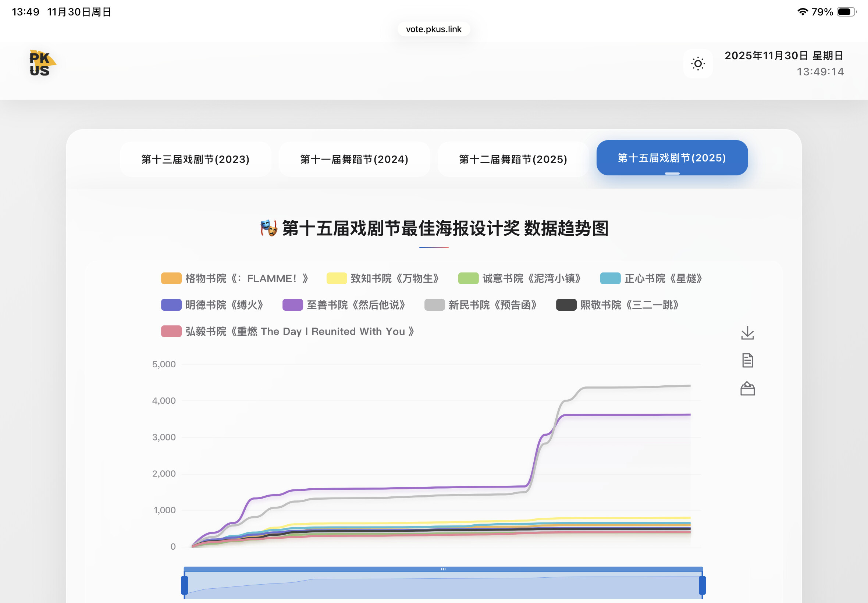The image size is (868, 603).
Task: Tap the Wi-Fi status icon
Action: 802,12
